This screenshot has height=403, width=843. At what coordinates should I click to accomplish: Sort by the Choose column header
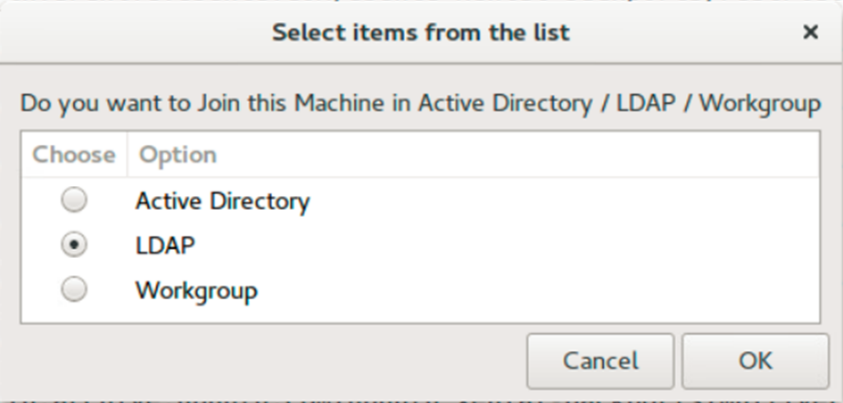74,155
